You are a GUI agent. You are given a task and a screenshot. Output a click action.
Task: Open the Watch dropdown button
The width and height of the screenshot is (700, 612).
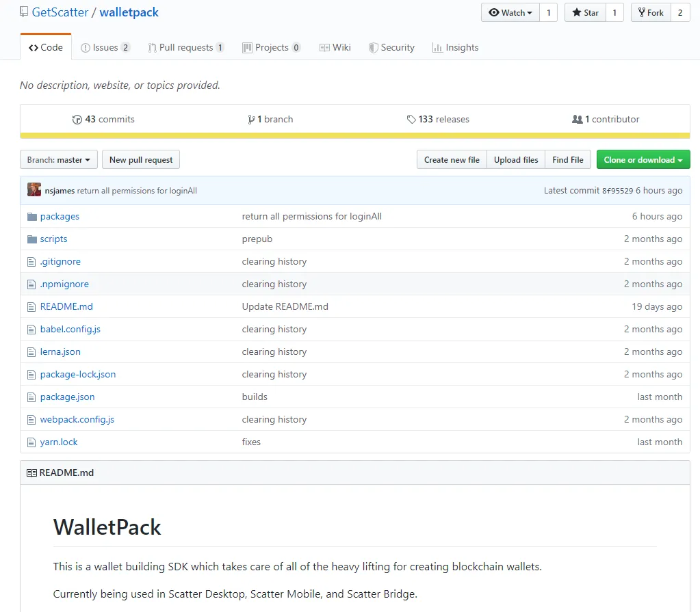point(510,12)
